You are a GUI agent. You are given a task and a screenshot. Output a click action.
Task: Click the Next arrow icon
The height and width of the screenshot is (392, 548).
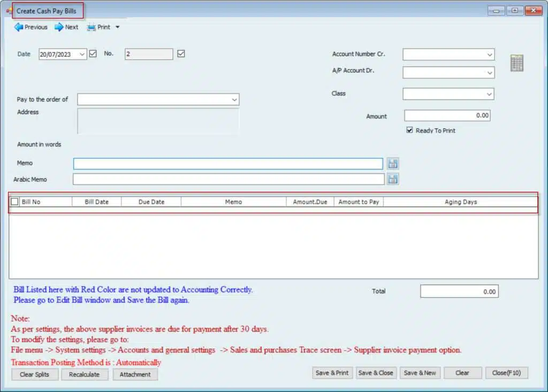[x=59, y=27]
